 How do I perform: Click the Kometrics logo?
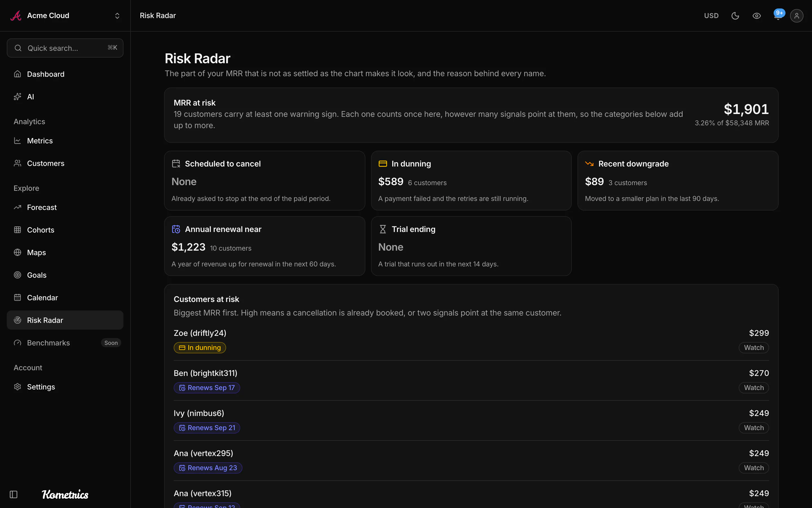(x=65, y=494)
